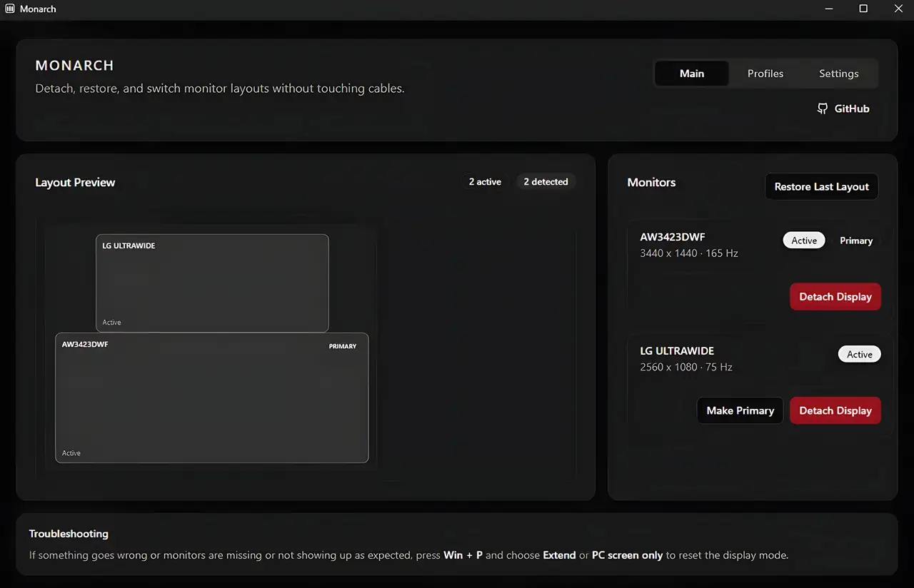Close the Monarch window
The height and width of the screenshot is (588, 914).
pos(898,9)
